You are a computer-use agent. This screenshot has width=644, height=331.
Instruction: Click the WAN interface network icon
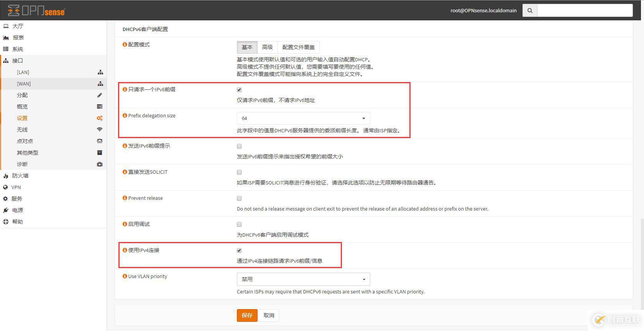[100, 84]
